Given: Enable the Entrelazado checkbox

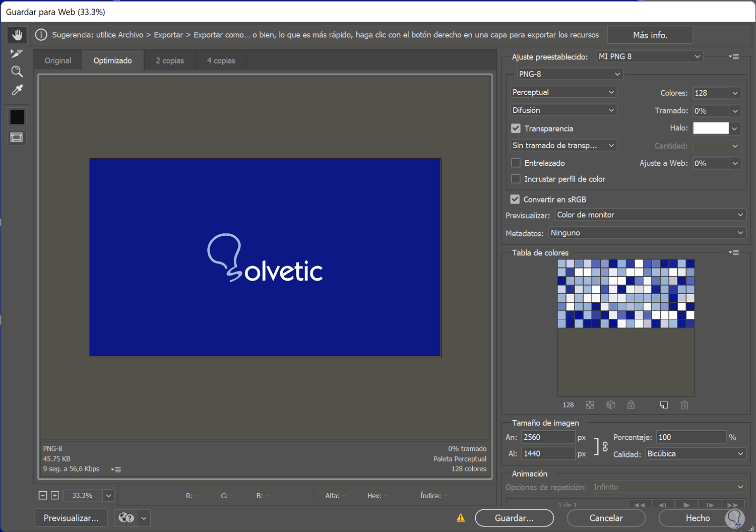Looking at the screenshot, I should pos(516,163).
